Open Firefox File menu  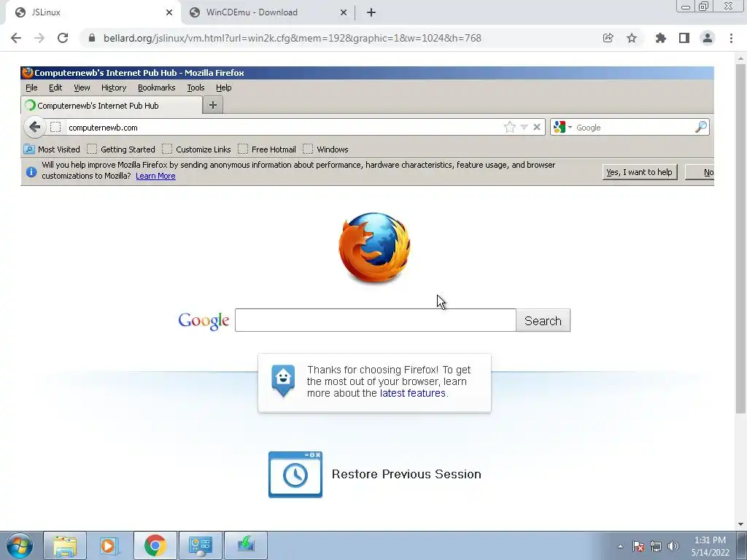(x=31, y=87)
